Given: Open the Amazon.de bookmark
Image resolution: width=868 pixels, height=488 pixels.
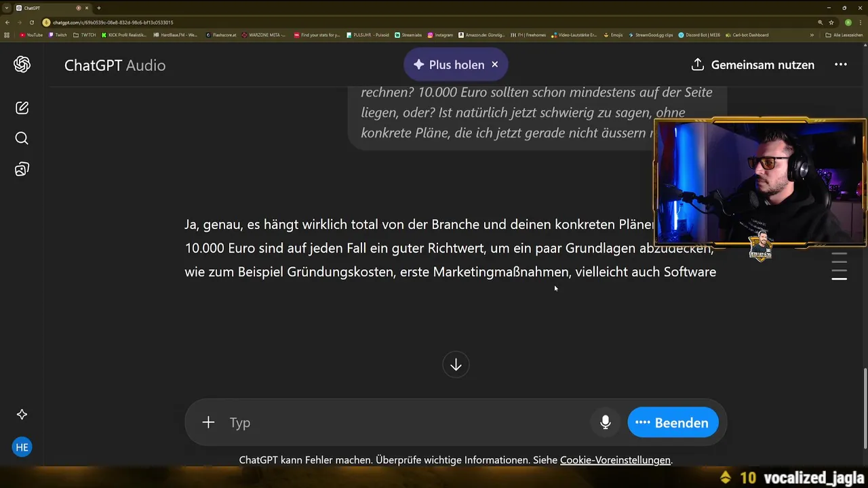Looking at the screenshot, I should pyautogui.click(x=481, y=35).
